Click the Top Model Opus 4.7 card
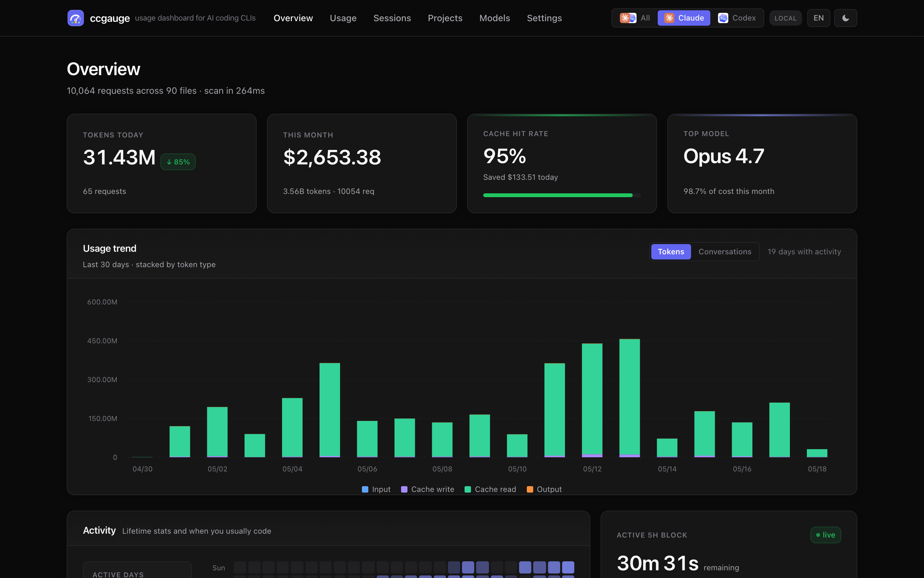Viewport: 924px width, 578px height. point(762,163)
